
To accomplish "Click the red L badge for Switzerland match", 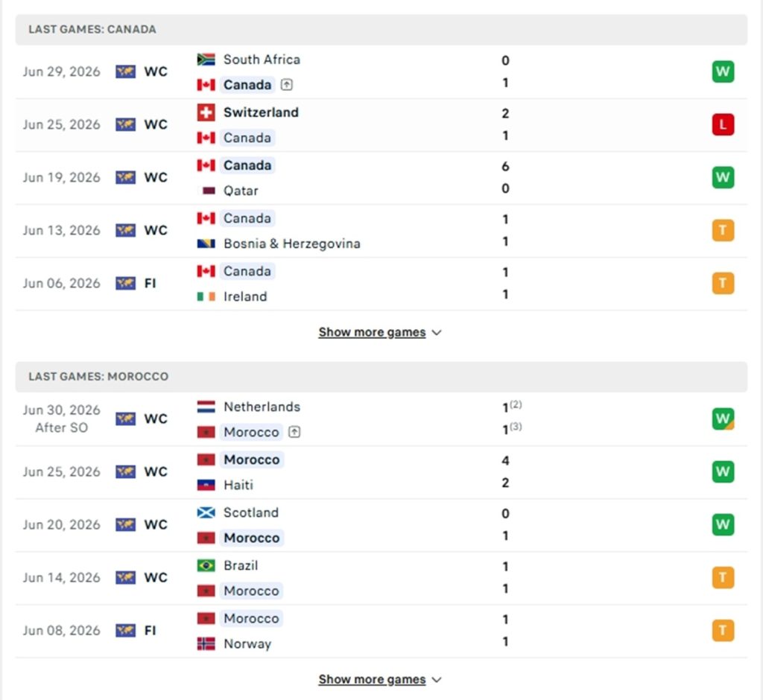I will tap(723, 124).
